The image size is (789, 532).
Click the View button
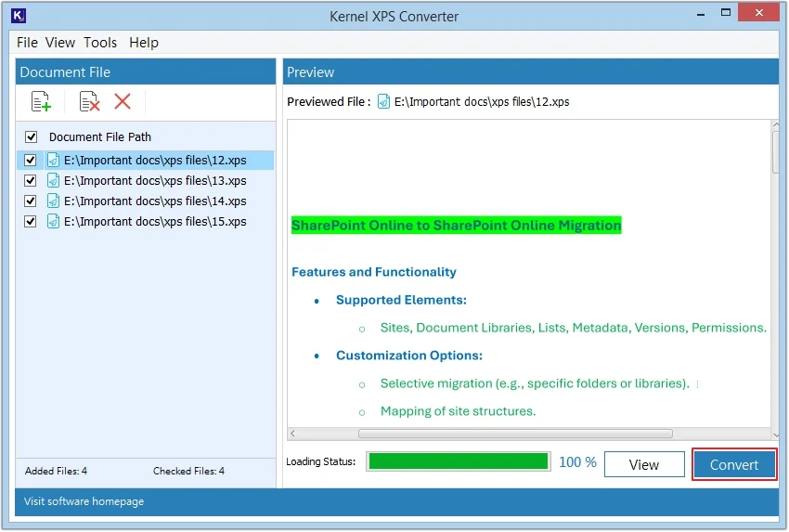pos(644,464)
